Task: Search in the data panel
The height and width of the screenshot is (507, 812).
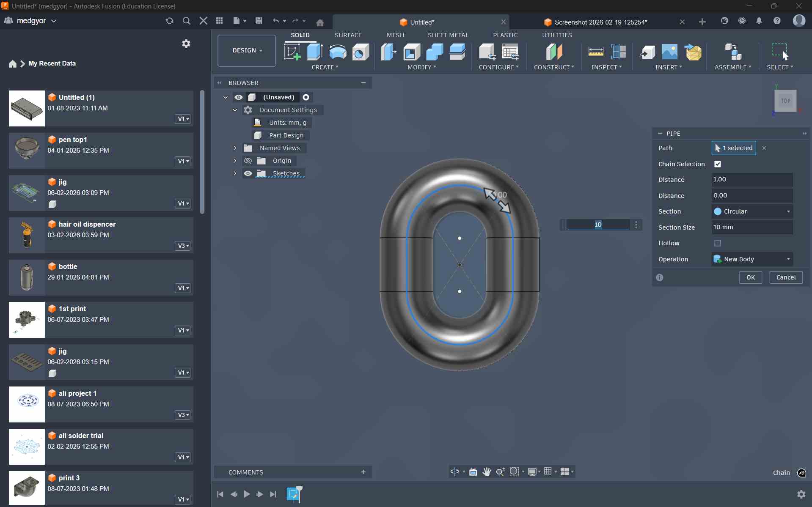Action: click(187, 21)
